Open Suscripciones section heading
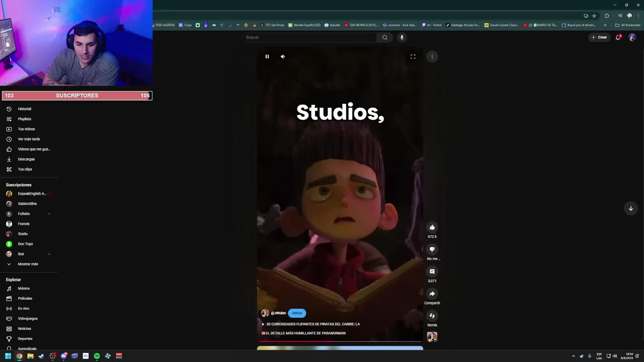Screen dimensions: 644x362 [x=19, y=185]
